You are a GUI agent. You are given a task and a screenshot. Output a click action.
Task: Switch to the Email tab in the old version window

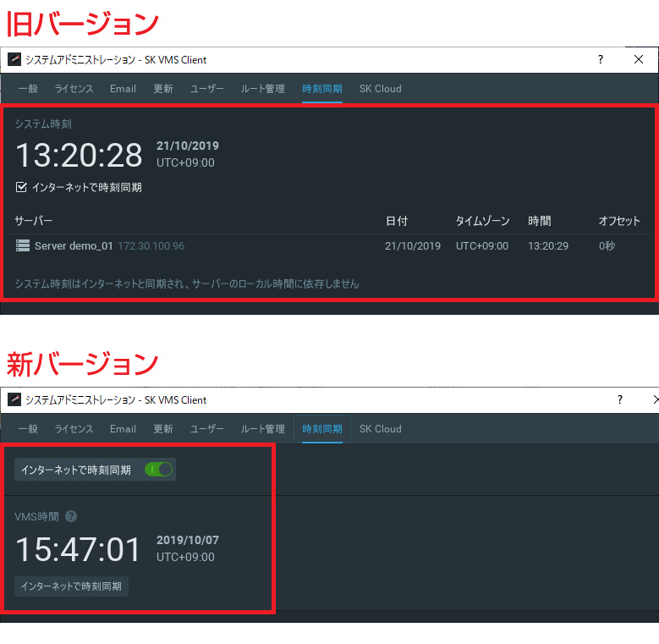click(123, 89)
